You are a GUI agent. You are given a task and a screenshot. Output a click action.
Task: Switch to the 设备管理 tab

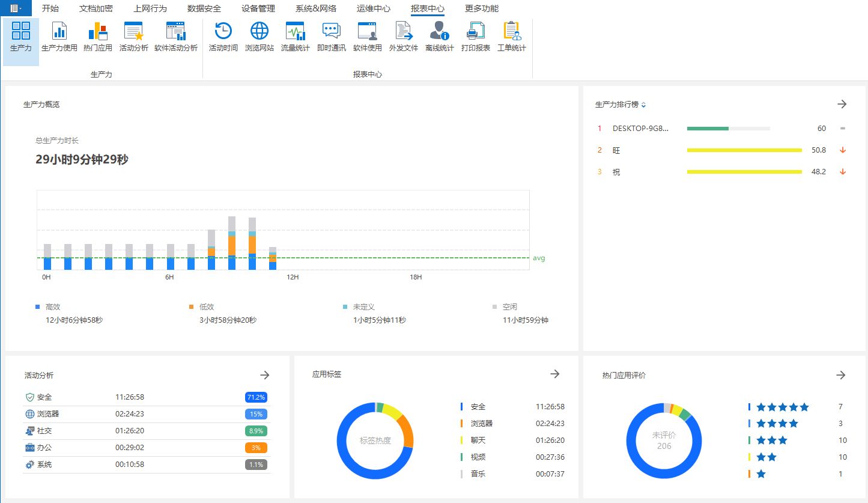point(258,8)
